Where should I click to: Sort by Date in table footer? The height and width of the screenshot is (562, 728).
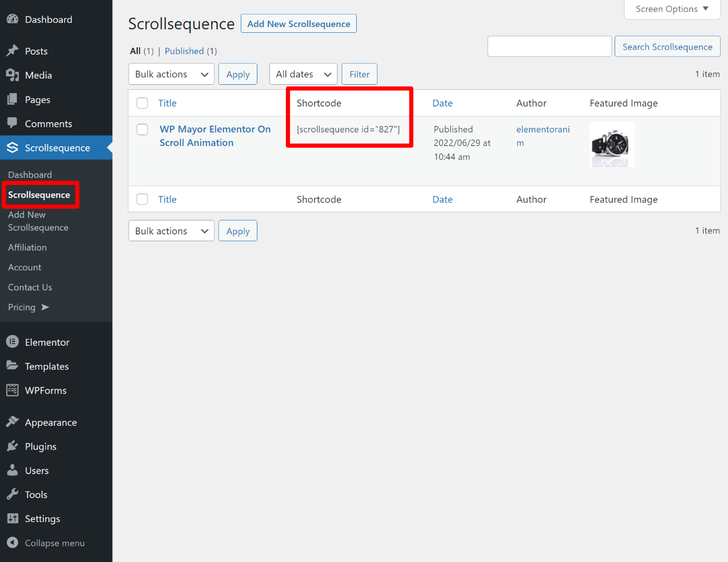point(443,199)
